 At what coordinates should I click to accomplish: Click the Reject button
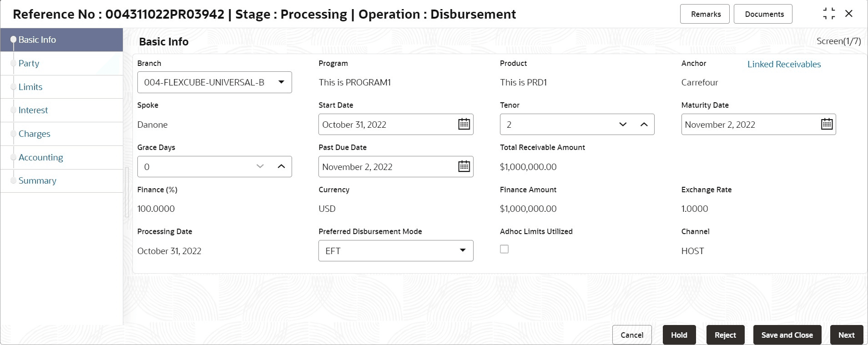[x=725, y=335]
